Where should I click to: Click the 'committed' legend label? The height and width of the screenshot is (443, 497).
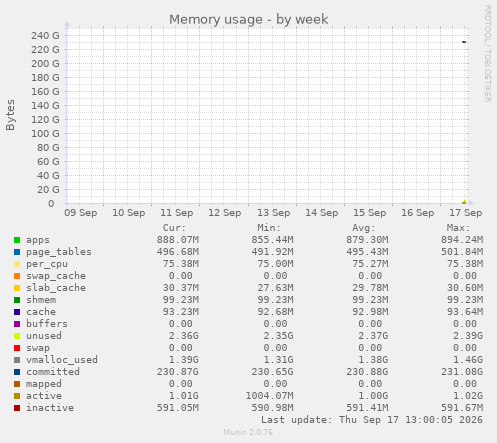point(53,372)
